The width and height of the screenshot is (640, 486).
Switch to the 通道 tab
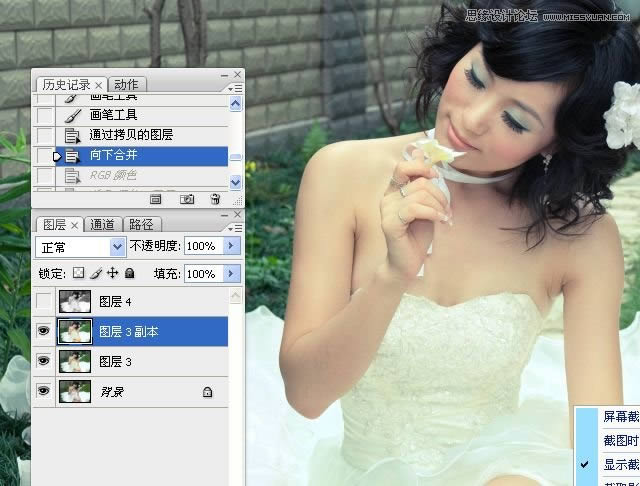pyautogui.click(x=103, y=224)
